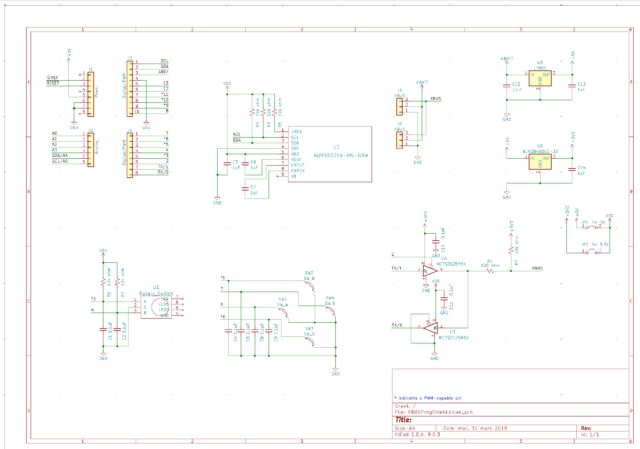Select the U3 buffer triangle symbol
Viewport: 640px width, 449px height.
pyautogui.click(x=428, y=271)
